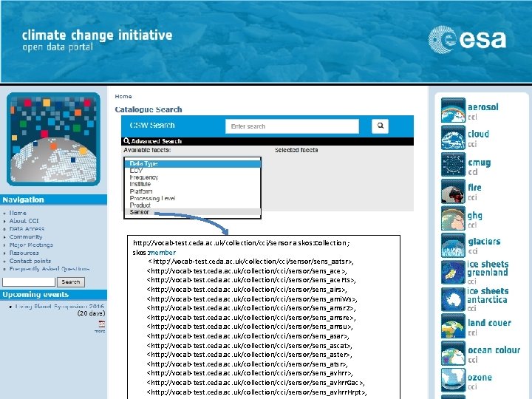Open the ozone cci project icon

pos(453,380)
